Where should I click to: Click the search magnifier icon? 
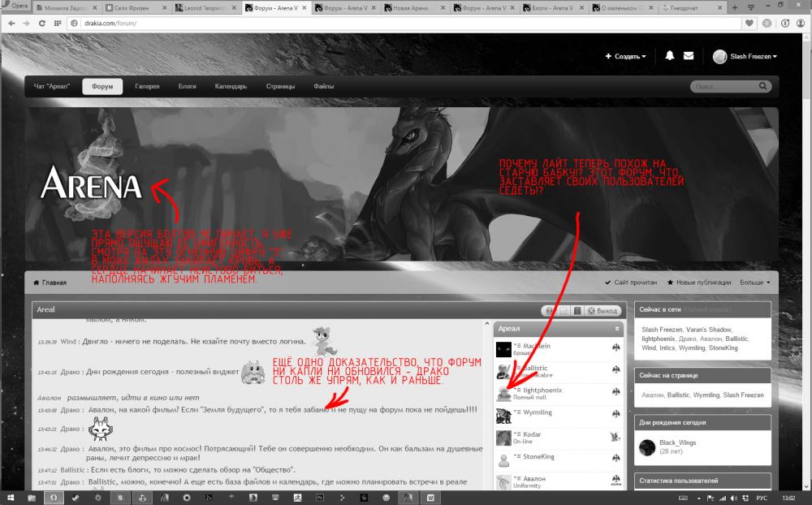(762, 86)
